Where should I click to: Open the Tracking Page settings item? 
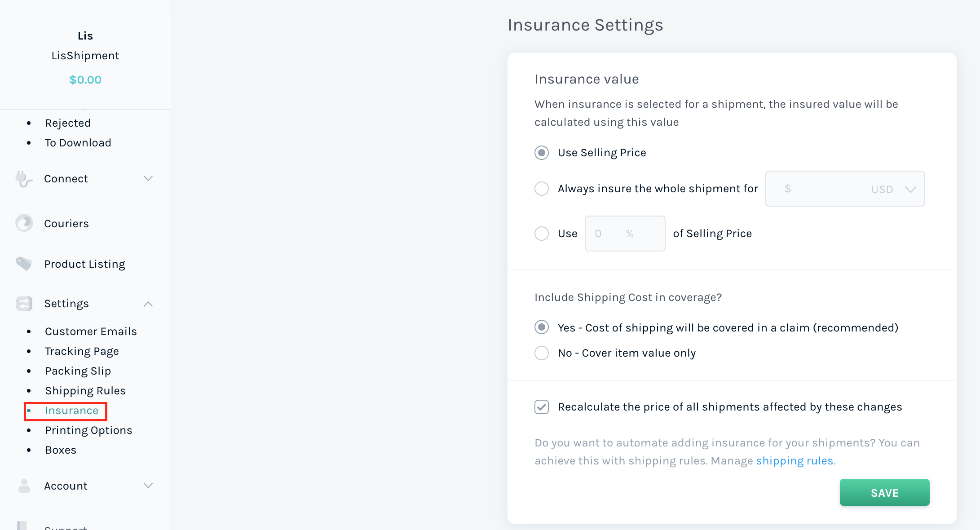(82, 351)
